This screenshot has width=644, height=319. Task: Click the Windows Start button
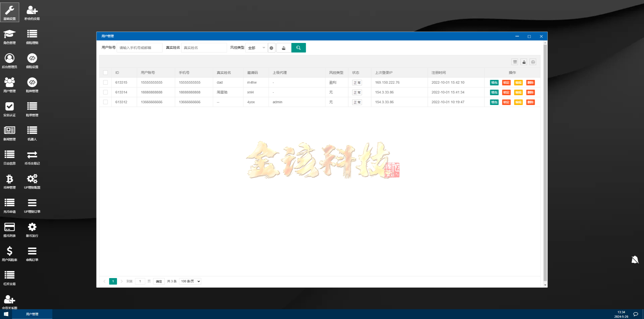point(6,314)
